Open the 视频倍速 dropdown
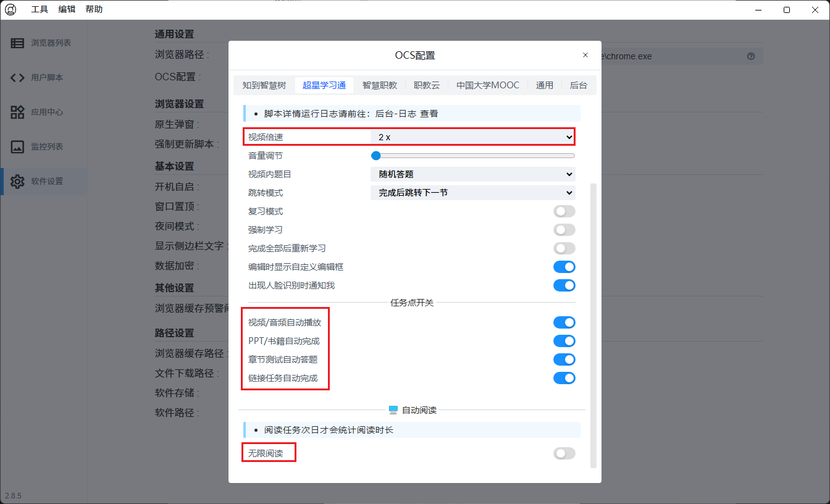This screenshot has width=830, height=504. [x=472, y=137]
